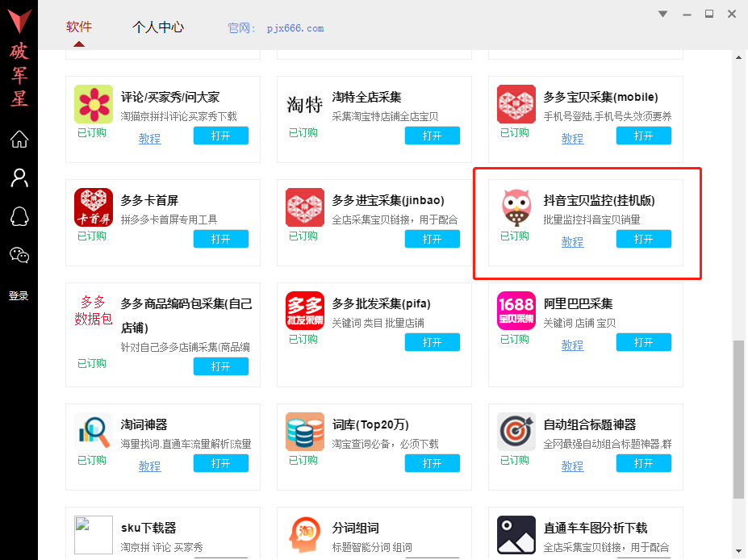Viewport: 748px width, 560px height.
Task: View 教程 for 自动组合标题神器
Action: [572, 466]
